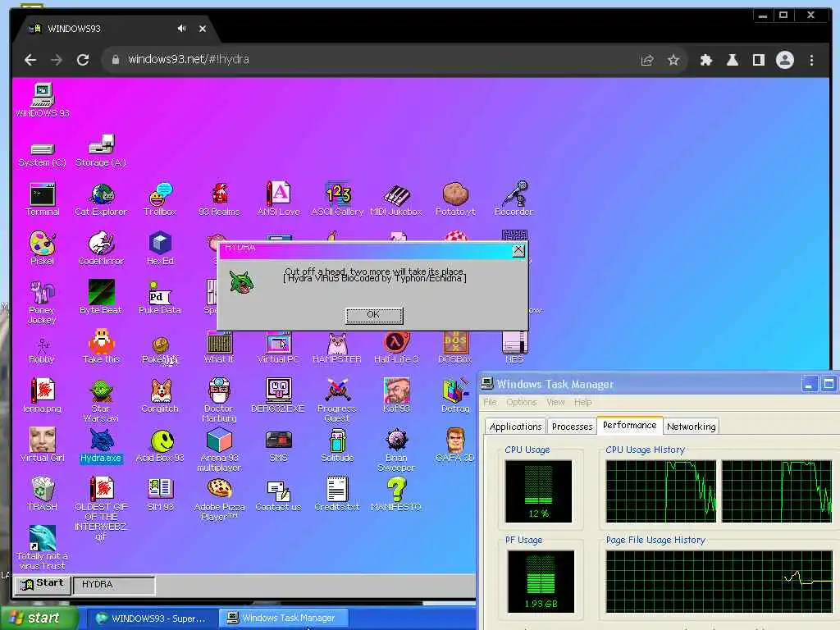Launch Adobe Pizza Player icon
840x630 pixels.
[219, 500]
